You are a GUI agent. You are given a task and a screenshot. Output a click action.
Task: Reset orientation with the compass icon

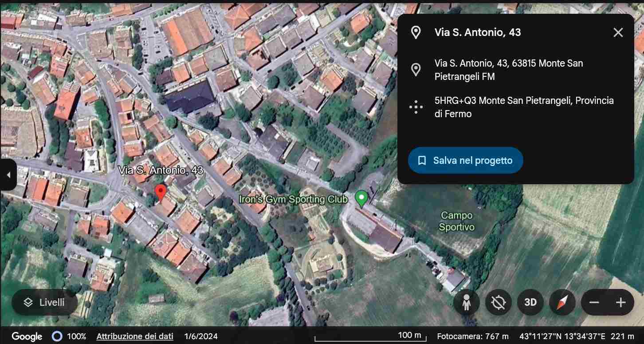(562, 303)
